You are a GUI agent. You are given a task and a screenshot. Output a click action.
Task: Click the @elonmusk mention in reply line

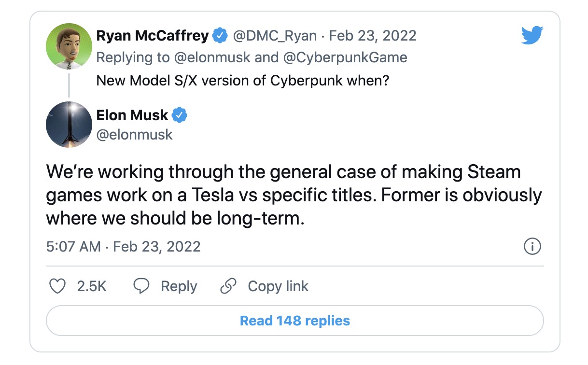(212, 57)
